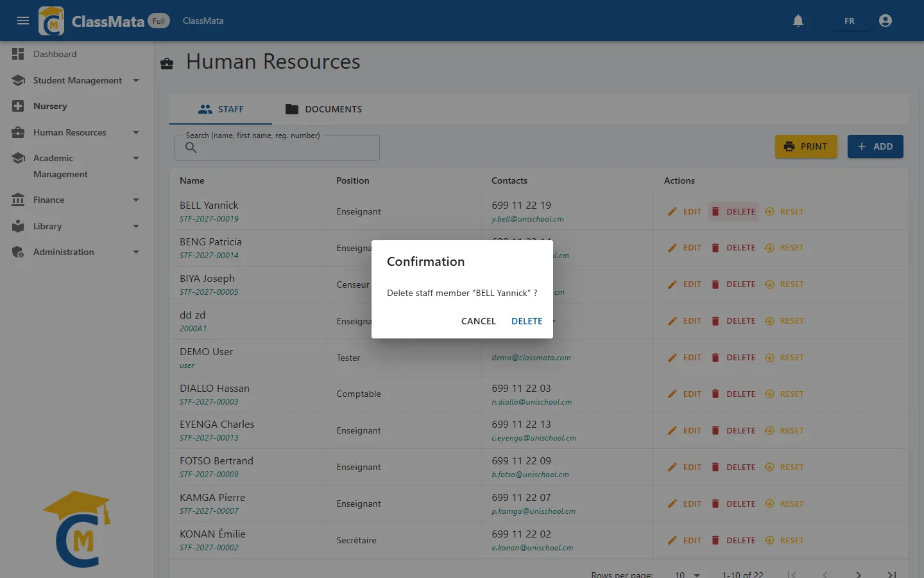Cancel the delete confirmation dialog

pyautogui.click(x=479, y=321)
